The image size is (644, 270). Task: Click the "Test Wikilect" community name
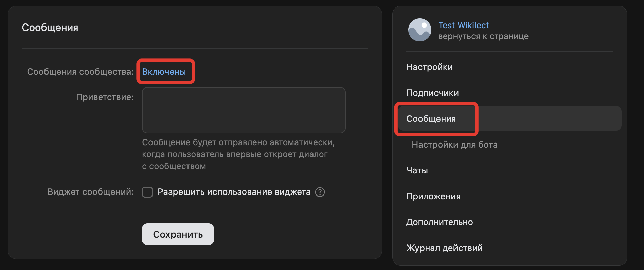(x=464, y=25)
